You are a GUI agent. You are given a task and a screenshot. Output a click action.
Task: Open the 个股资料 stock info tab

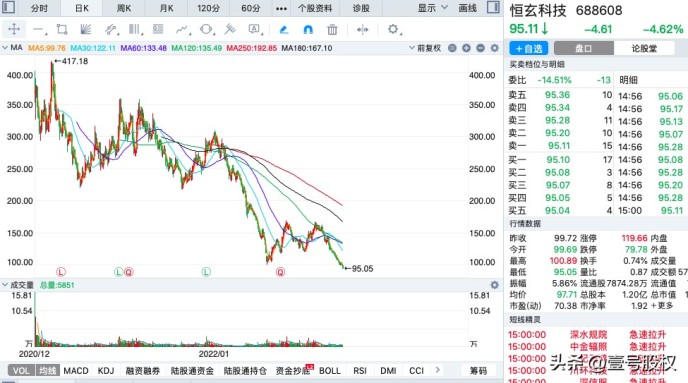pos(315,8)
